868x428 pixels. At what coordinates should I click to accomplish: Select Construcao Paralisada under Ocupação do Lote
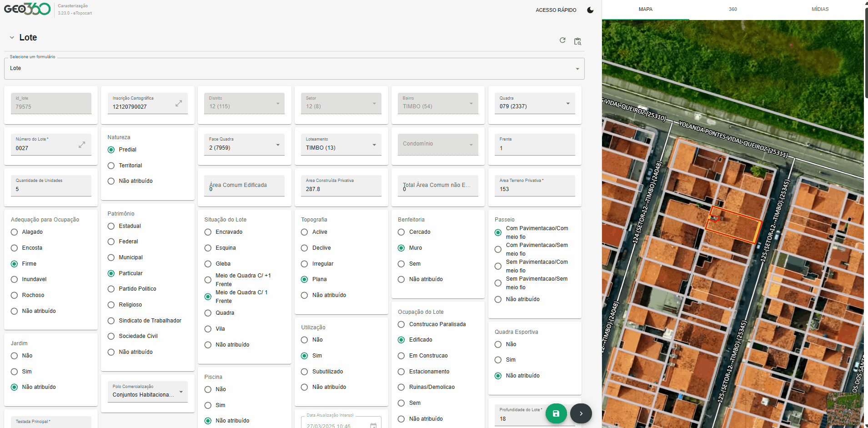401,324
